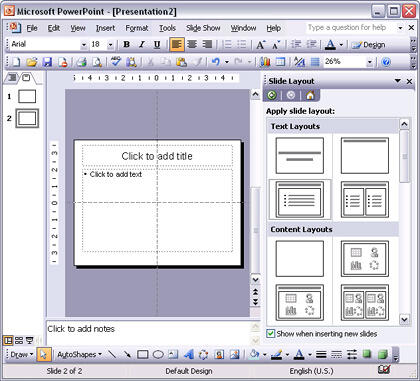
Task: Click the font color A icon in formatting toolbar
Action: [x=330, y=45]
